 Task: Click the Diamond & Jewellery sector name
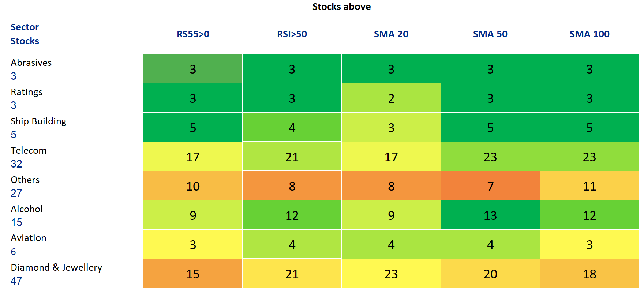click(x=56, y=267)
